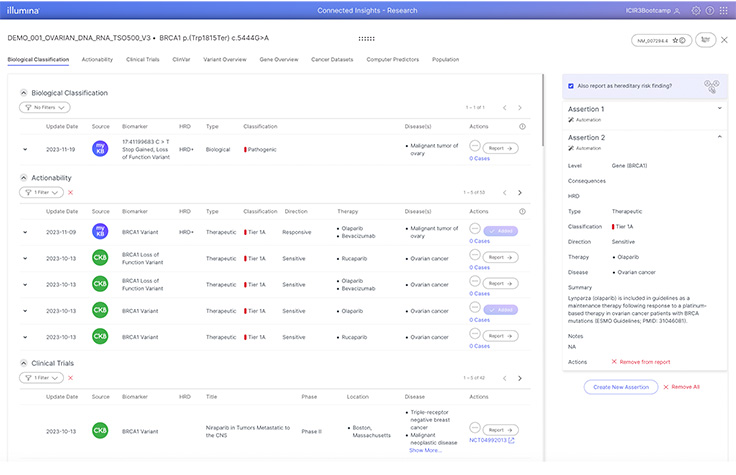
Task: Open the settings gear in header
Action: [x=694, y=10]
